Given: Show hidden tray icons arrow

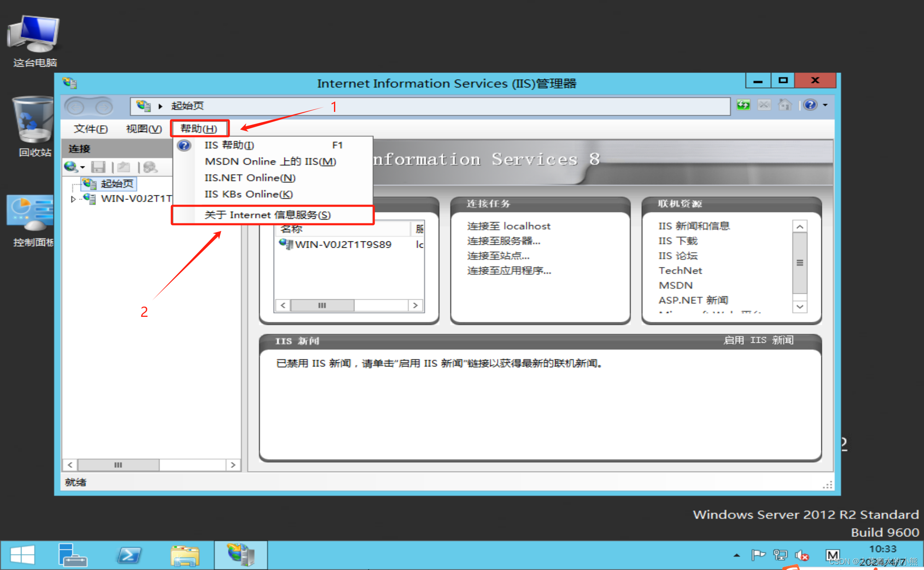Looking at the screenshot, I should pyautogui.click(x=737, y=556).
